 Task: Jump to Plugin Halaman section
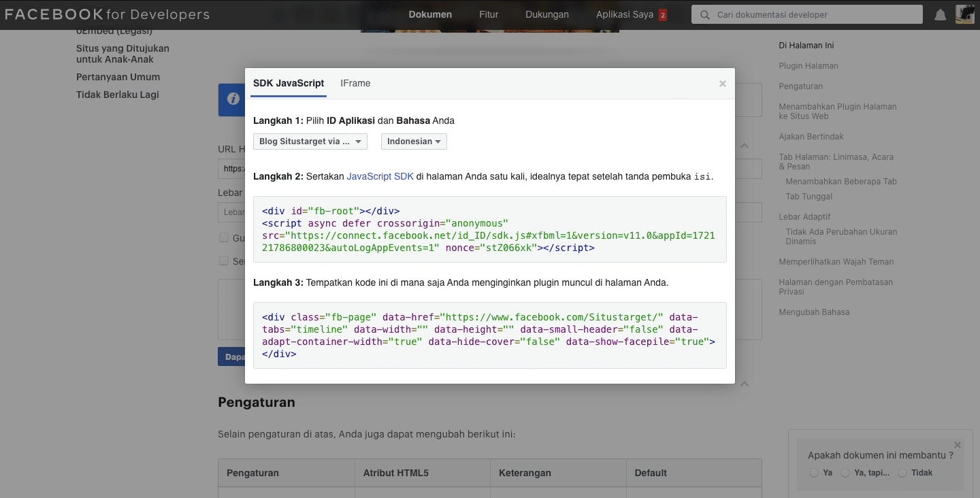[808, 66]
